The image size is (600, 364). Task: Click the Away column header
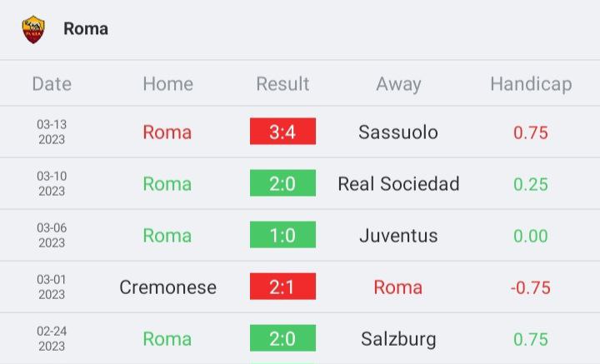click(398, 84)
